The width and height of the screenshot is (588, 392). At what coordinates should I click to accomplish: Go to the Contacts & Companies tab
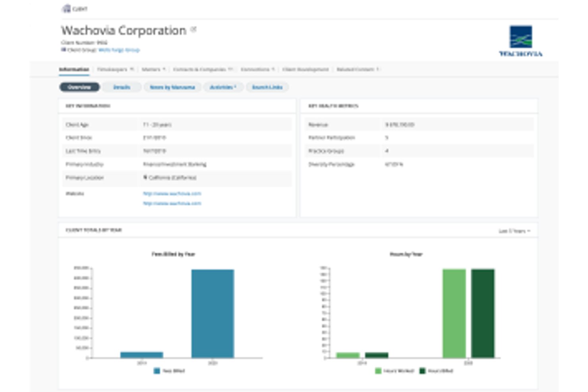click(203, 70)
